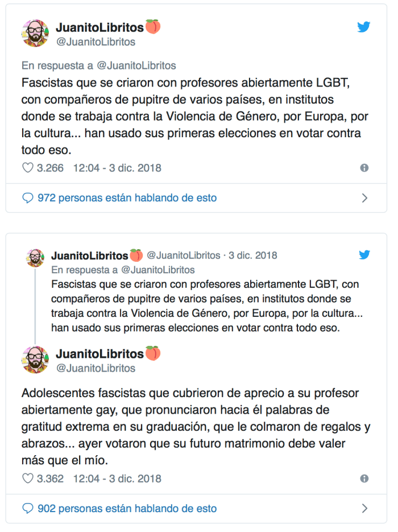This screenshot has width=398, height=532.
Task: Open '902 personas están hablando de esto' link
Action: click(x=127, y=509)
